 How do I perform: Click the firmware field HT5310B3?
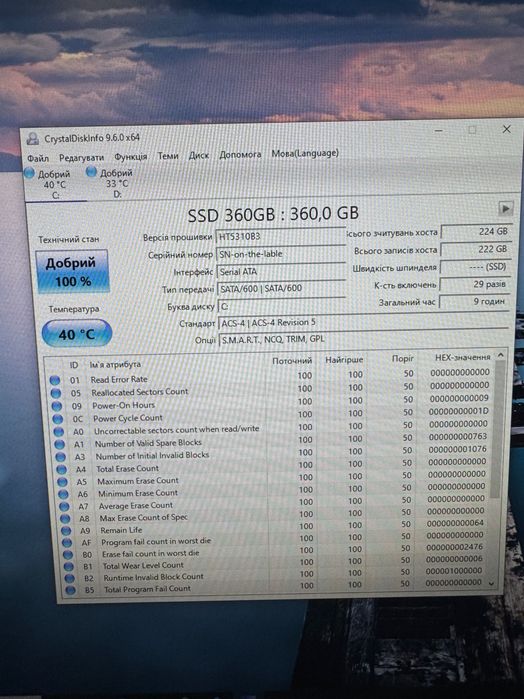[x=281, y=236]
